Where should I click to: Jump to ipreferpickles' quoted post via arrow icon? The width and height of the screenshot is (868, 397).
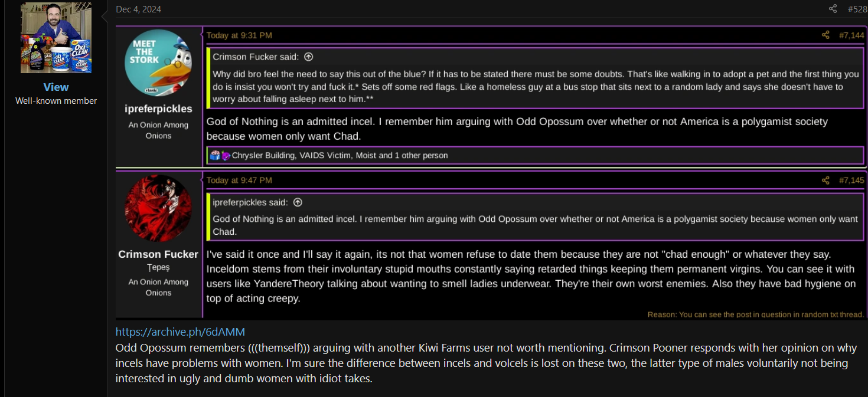(298, 202)
